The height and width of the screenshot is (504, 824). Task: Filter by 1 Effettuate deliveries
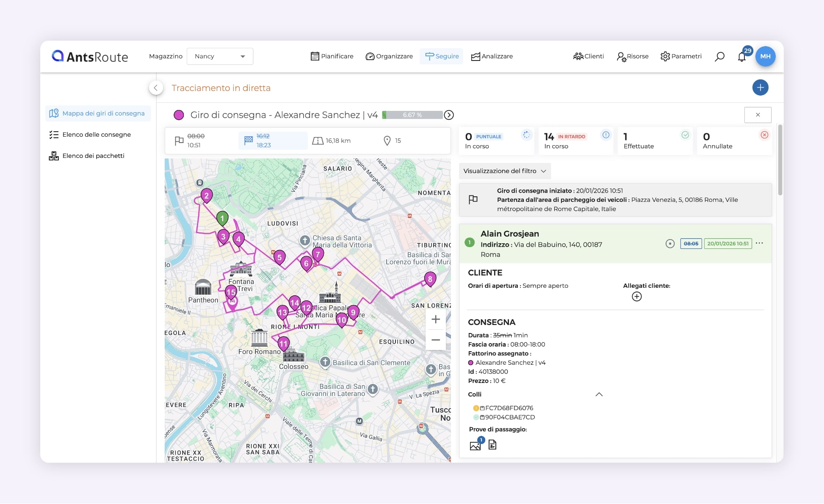[655, 141]
